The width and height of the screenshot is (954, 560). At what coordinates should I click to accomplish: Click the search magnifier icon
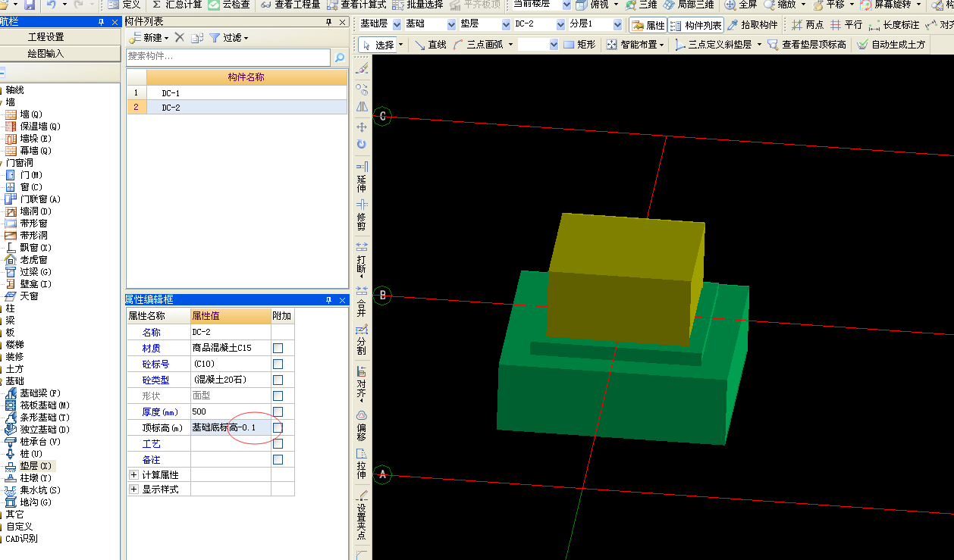point(339,57)
